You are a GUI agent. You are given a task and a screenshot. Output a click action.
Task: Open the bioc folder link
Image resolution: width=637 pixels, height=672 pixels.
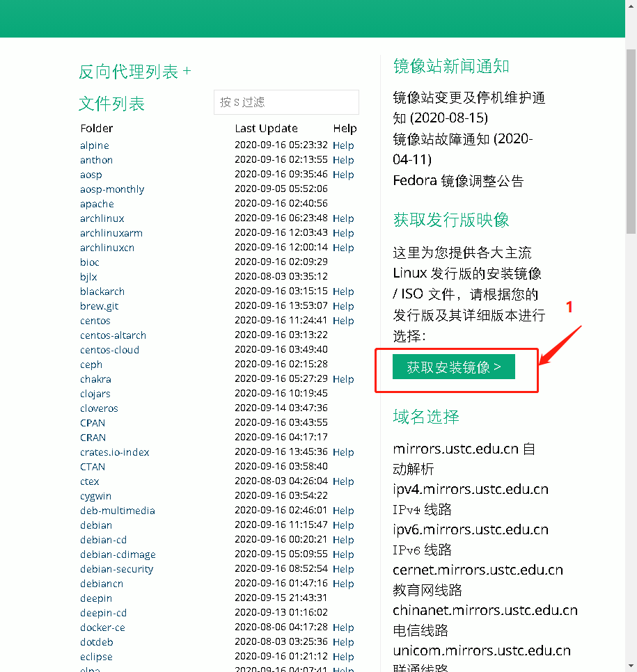coord(90,262)
